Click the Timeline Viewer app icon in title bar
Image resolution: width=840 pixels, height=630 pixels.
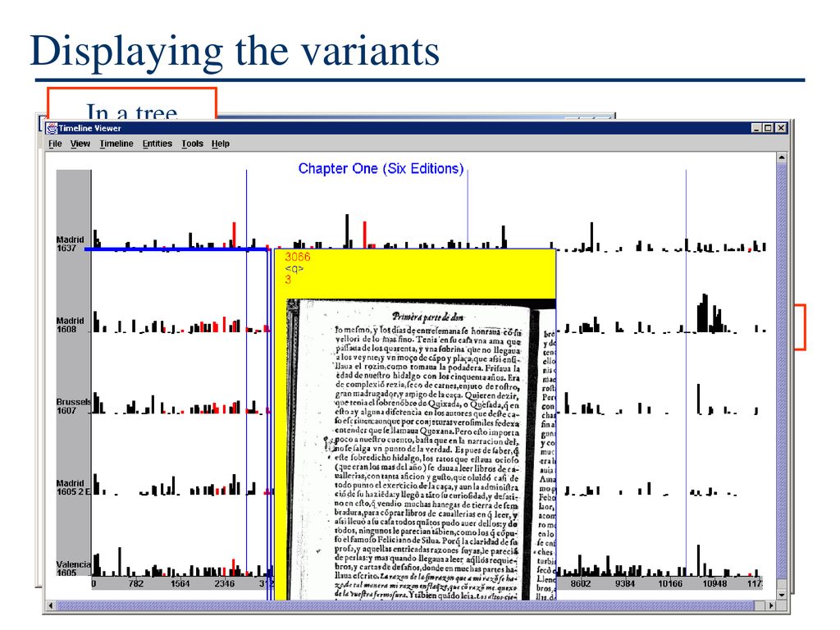coord(52,128)
